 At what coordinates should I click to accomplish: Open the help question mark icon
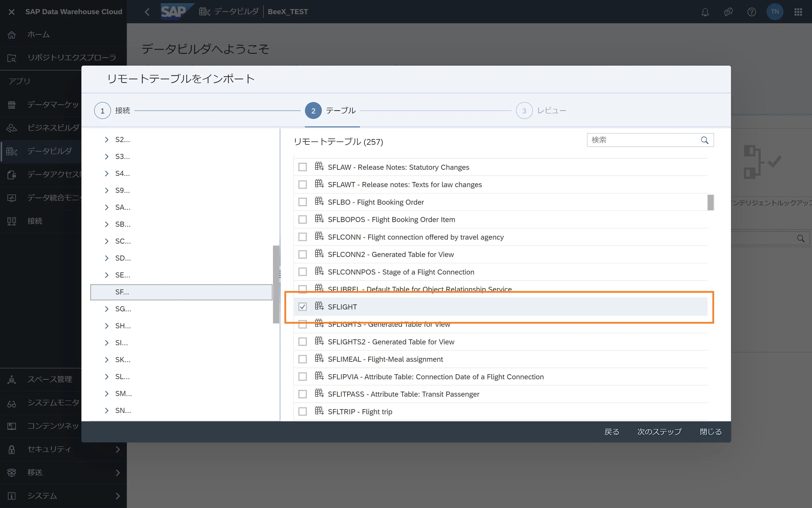coord(752,12)
